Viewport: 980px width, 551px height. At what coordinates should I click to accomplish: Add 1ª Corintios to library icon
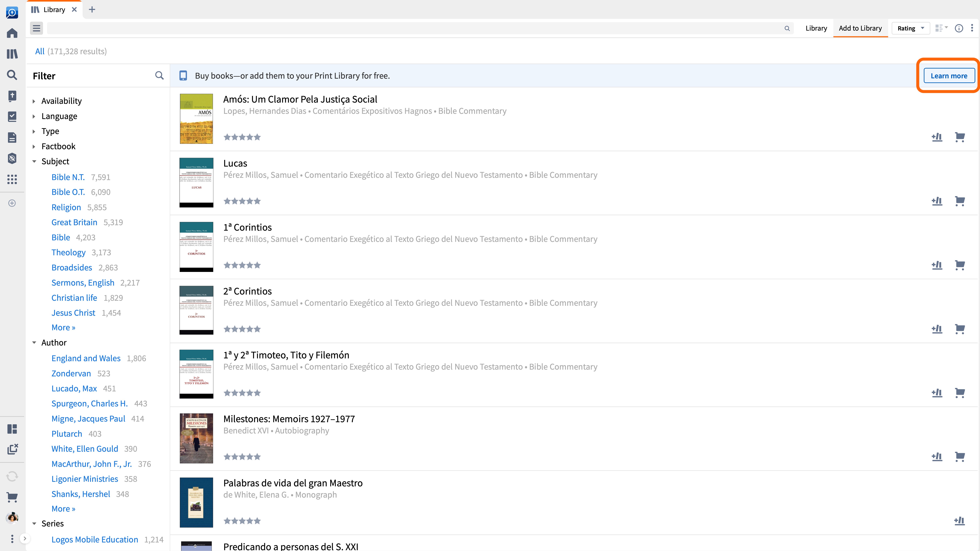(937, 265)
